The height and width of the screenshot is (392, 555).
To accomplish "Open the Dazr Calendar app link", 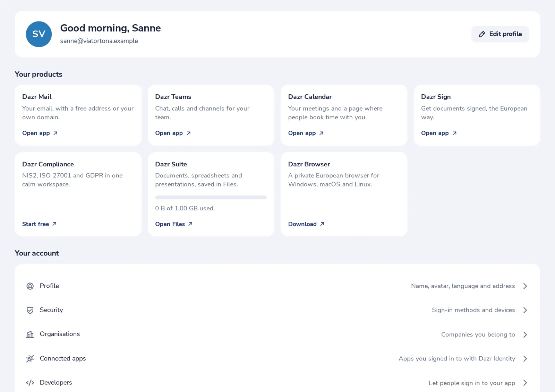I will click(306, 133).
